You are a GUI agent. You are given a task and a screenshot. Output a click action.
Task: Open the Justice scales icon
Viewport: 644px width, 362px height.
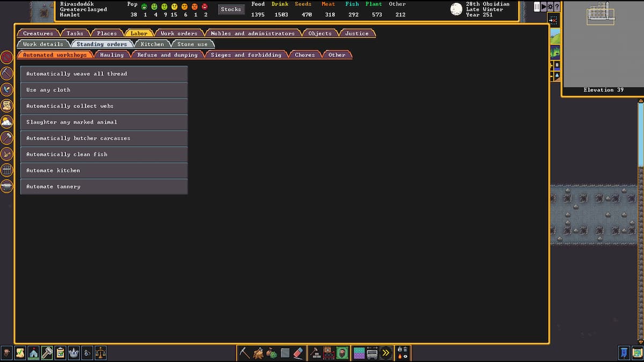coord(100,353)
